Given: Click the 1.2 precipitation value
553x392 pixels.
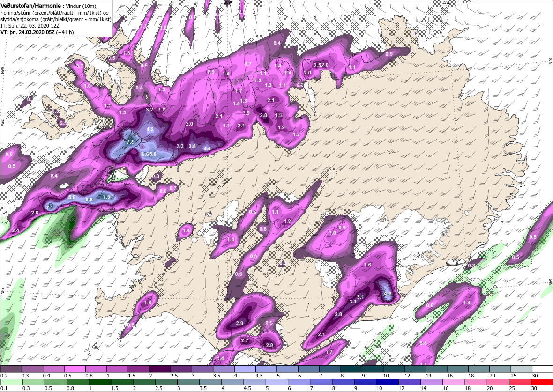Looking at the screenshot, I should [x=296, y=134].
